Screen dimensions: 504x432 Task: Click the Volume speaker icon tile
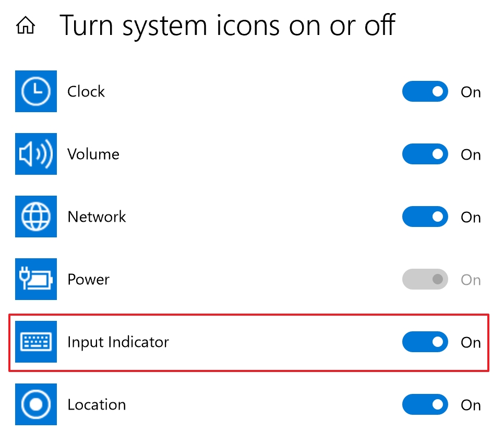coord(36,154)
